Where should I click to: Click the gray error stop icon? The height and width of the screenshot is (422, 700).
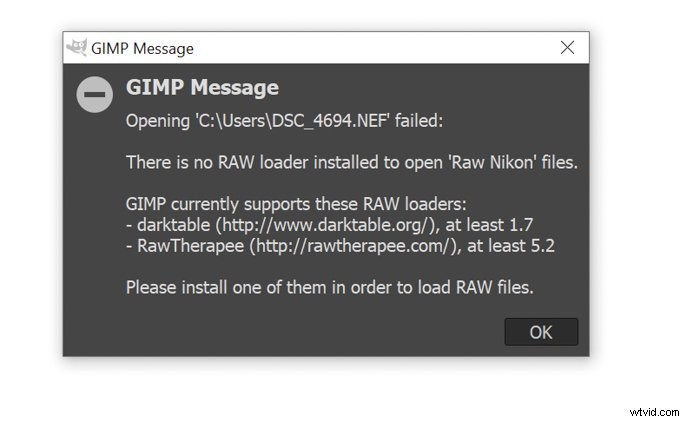pos(95,95)
